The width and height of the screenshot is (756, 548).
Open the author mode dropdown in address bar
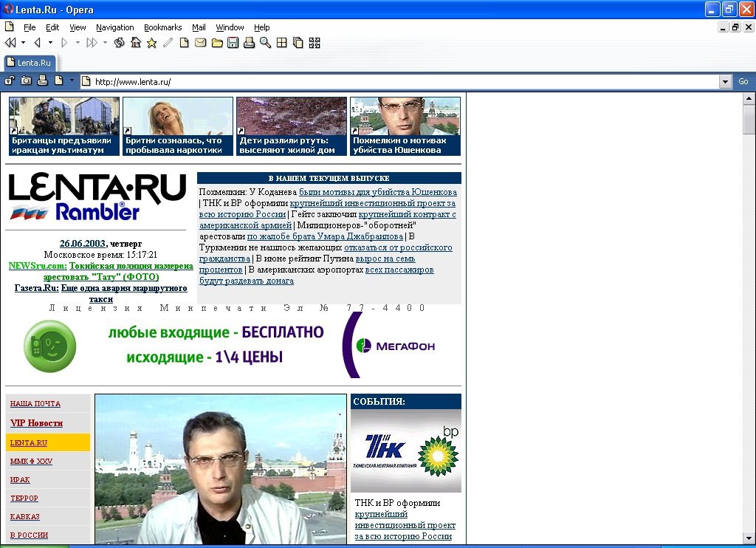pos(72,81)
